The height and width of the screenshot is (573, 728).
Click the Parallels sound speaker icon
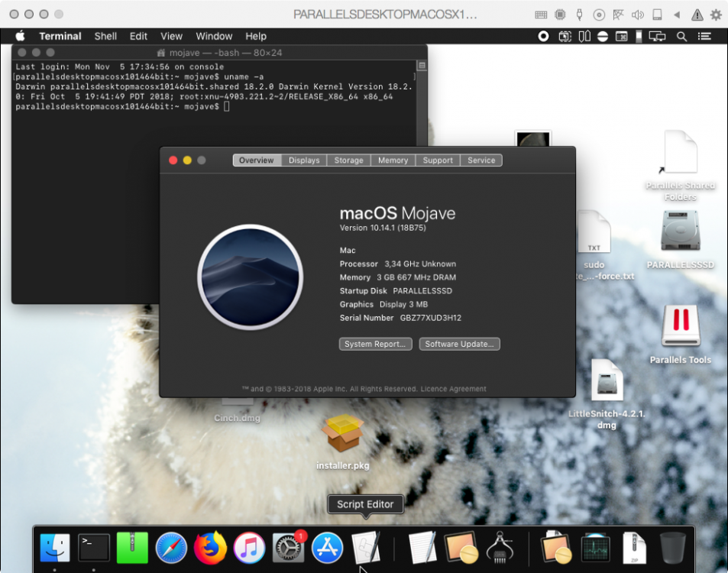click(x=637, y=15)
